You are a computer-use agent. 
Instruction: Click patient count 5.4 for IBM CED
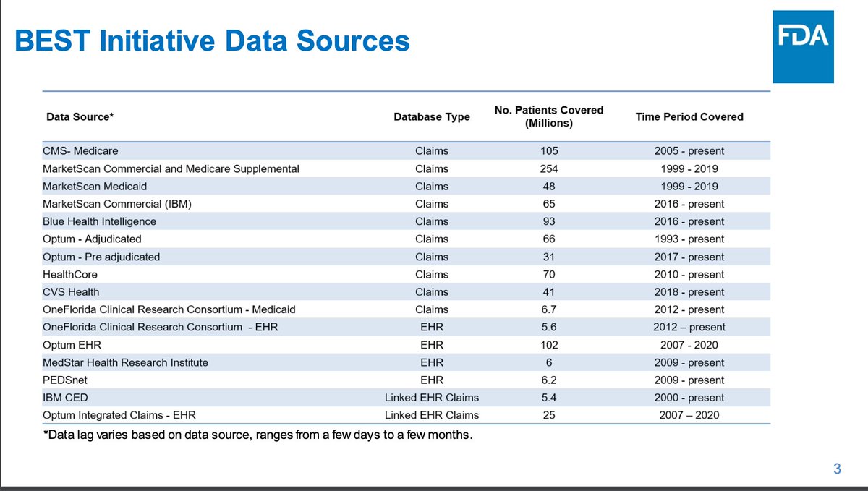pyautogui.click(x=549, y=398)
